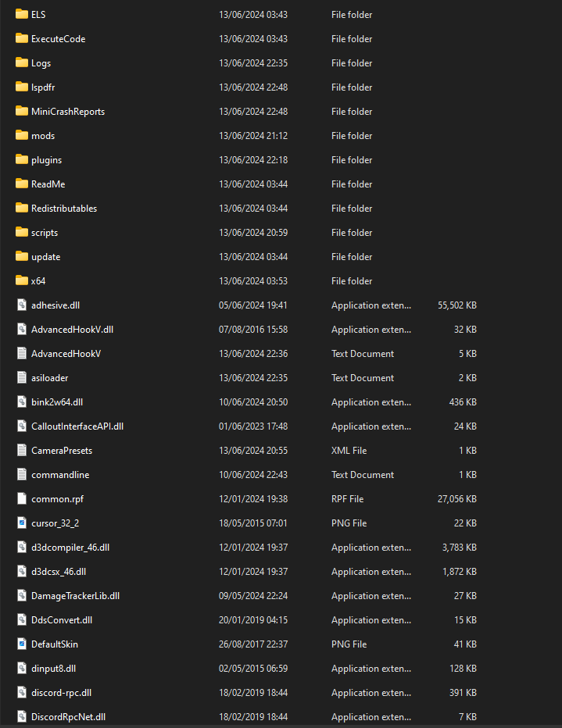Select the cursor_32_2 PNG file icon
Viewport: 562px width, 728px height.
(x=22, y=523)
